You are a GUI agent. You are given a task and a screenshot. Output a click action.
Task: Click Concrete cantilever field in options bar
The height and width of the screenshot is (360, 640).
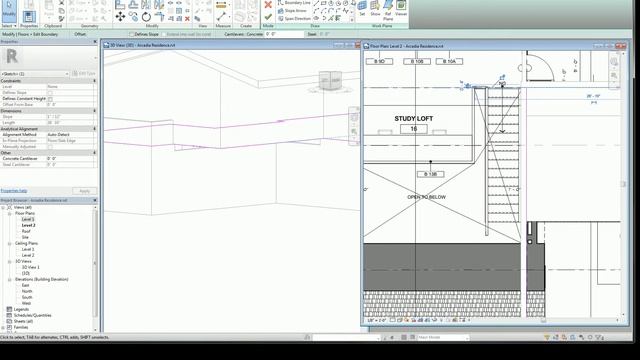[284, 34]
